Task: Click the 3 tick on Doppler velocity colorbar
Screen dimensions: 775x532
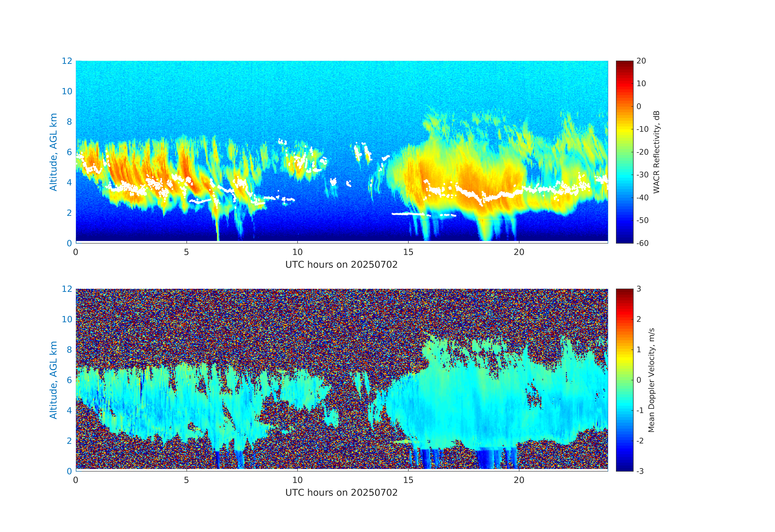Action: click(639, 289)
